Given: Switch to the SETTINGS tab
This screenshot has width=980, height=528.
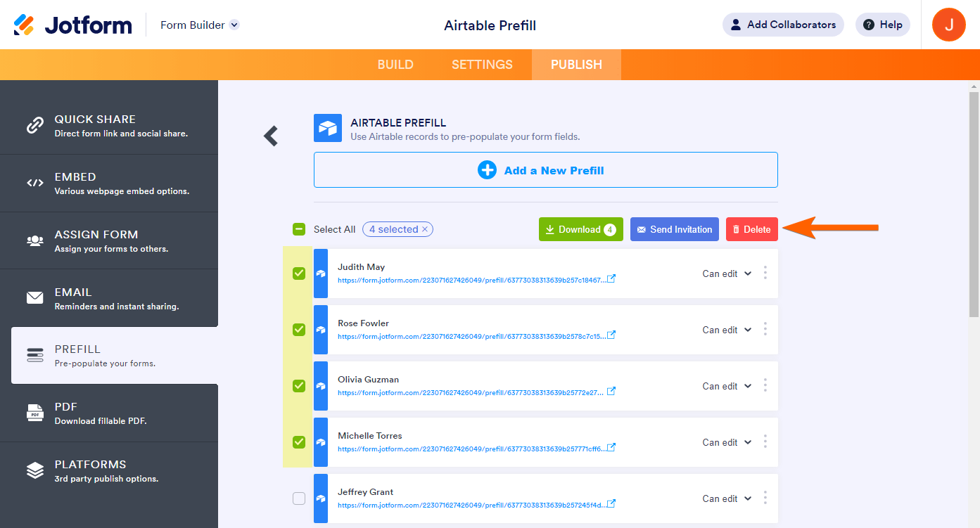Looking at the screenshot, I should pos(482,65).
